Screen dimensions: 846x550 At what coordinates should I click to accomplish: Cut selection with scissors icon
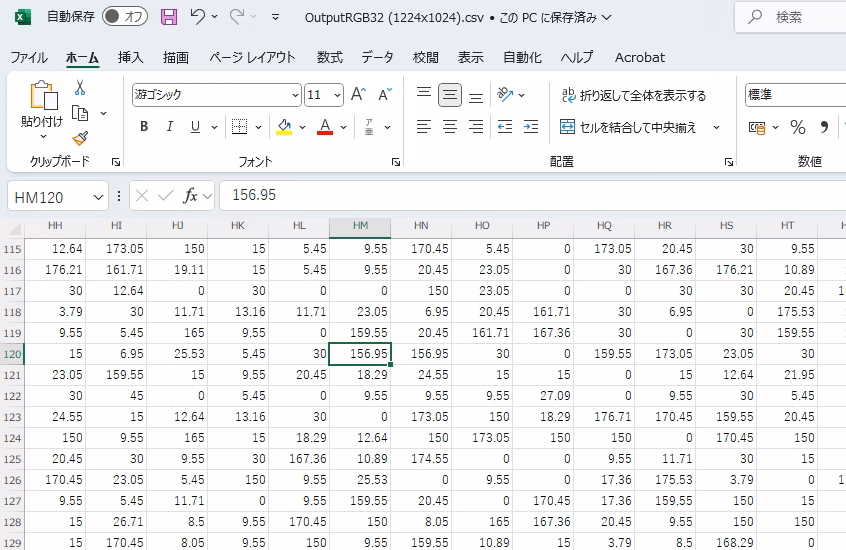80,87
